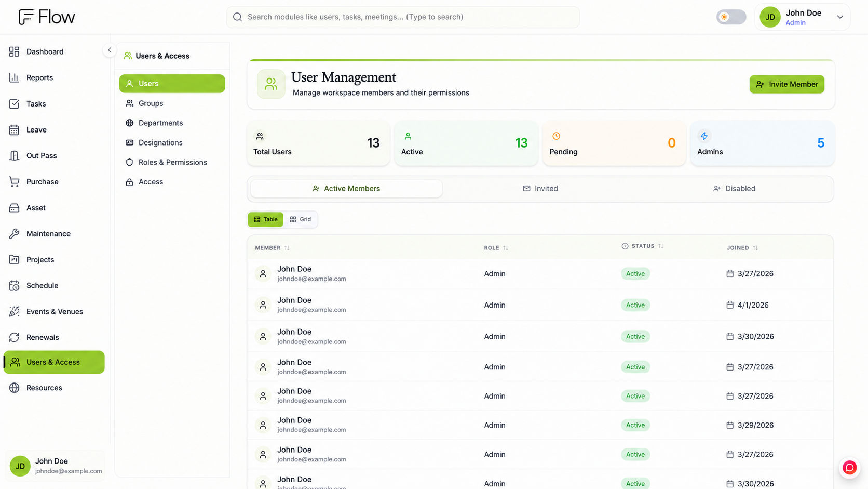Screen dimensions: 868x489
Task: Click the red chat support bubble
Action: point(849,468)
